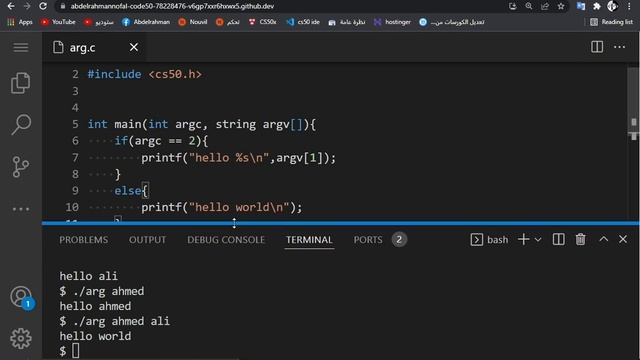Expand the new terminal profile dropdown

coord(538,240)
